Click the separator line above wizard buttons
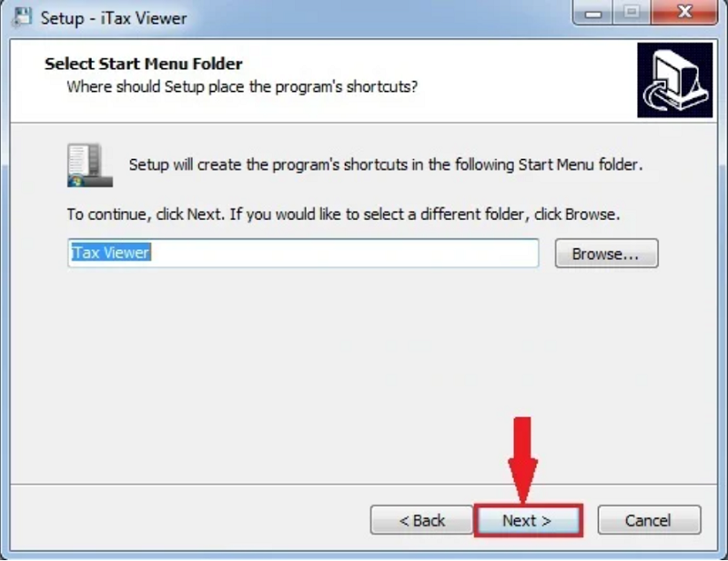This screenshot has height=561, width=728. click(x=363, y=484)
